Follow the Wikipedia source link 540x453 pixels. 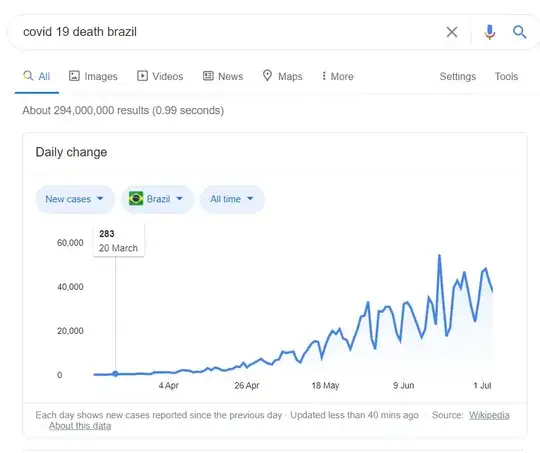[489, 415]
